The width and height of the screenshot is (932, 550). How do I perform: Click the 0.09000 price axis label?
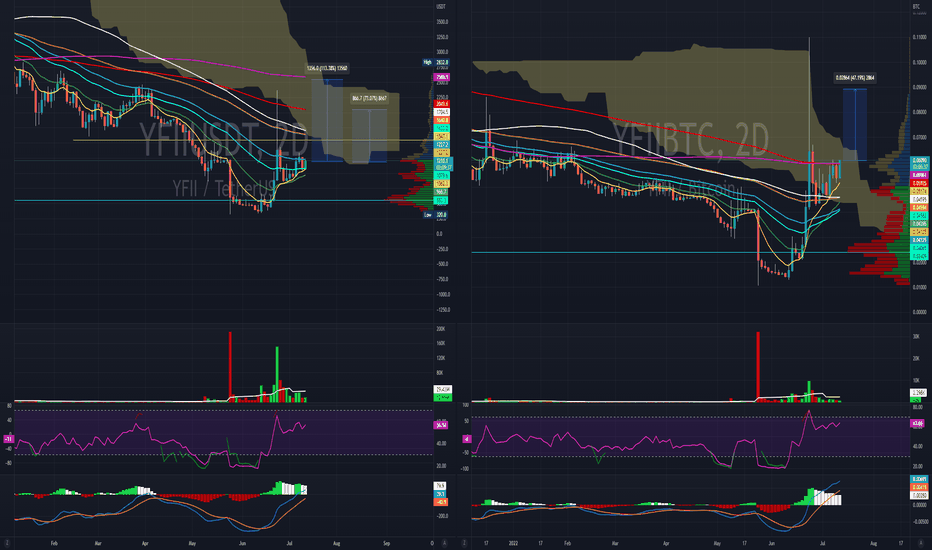[919, 87]
